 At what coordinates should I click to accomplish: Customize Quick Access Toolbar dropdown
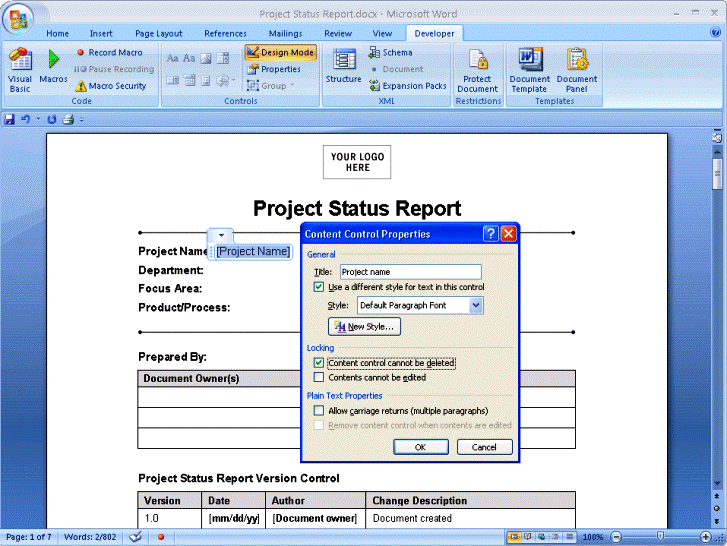82,120
